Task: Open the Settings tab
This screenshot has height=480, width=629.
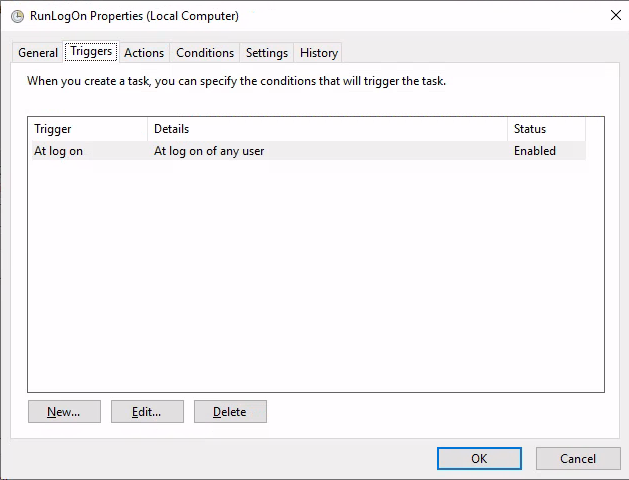Action: [267, 53]
